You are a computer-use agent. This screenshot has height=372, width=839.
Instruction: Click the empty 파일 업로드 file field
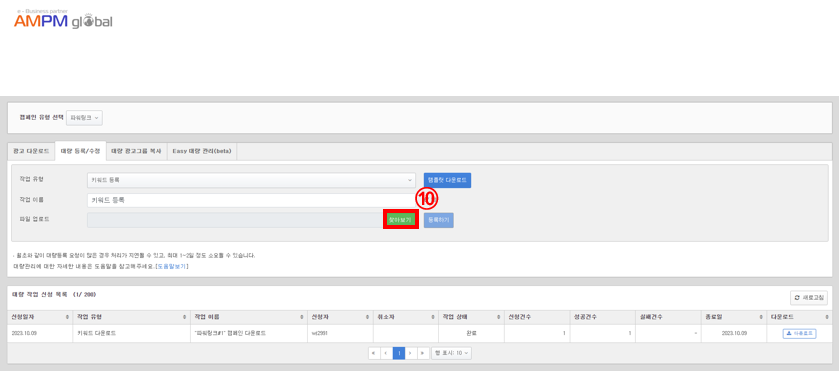pyautogui.click(x=234, y=220)
